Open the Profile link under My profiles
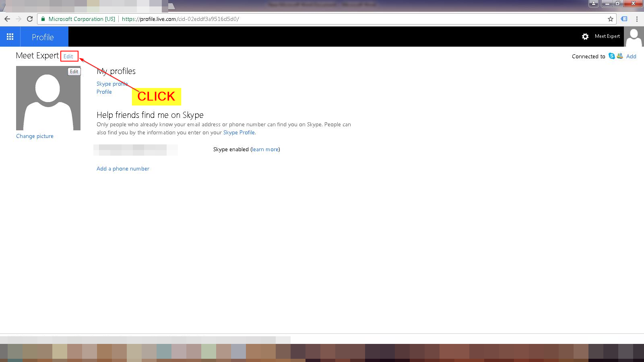The width and height of the screenshot is (644, 362). (104, 92)
